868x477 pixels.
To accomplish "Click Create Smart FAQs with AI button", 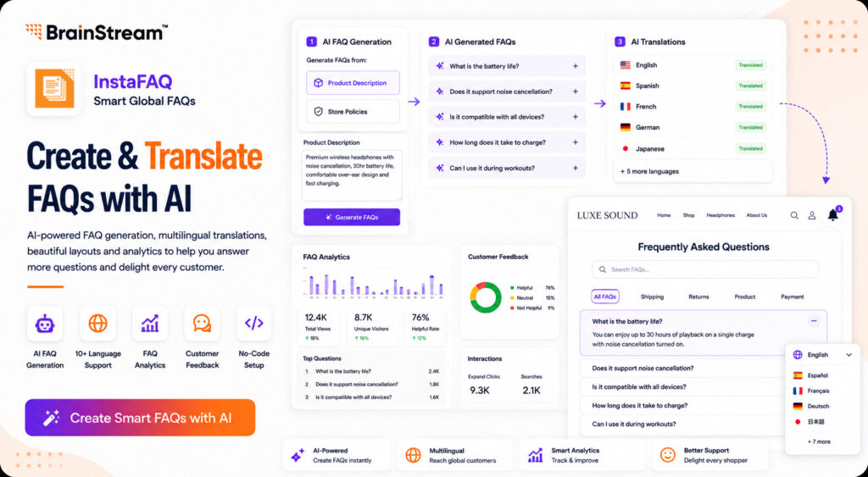I will click(140, 418).
